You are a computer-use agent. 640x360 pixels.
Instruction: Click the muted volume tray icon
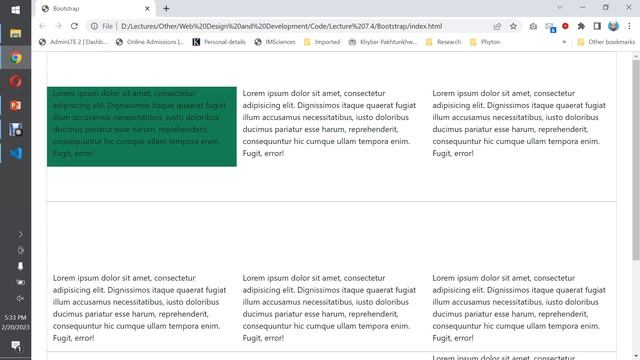point(20,298)
